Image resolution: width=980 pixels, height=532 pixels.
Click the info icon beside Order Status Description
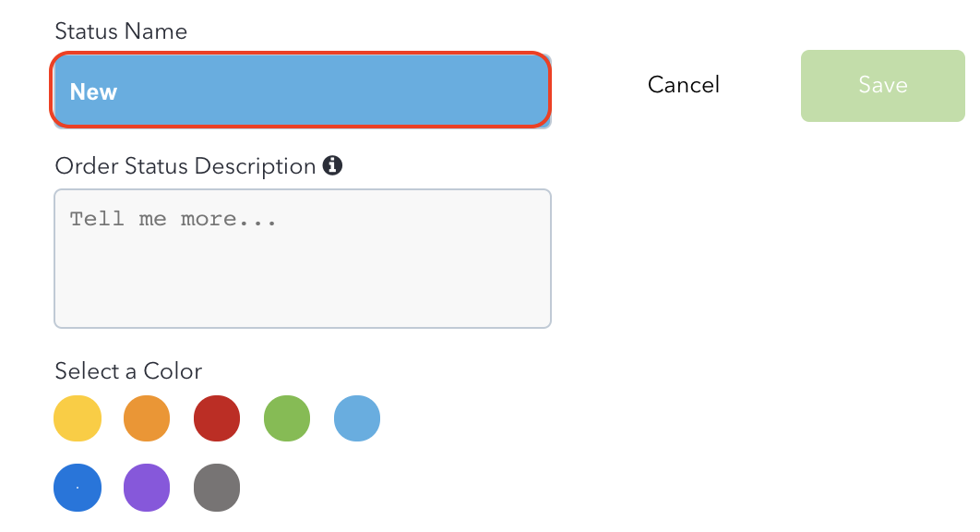coord(332,166)
